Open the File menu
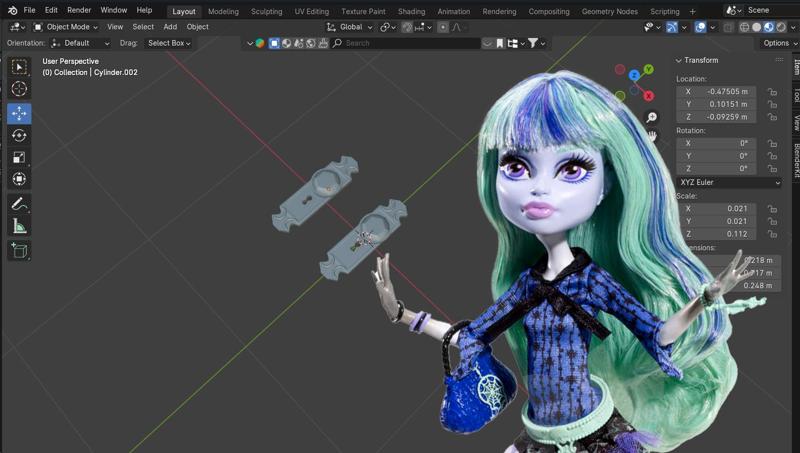This screenshot has width=800, height=453. (x=30, y=10)
